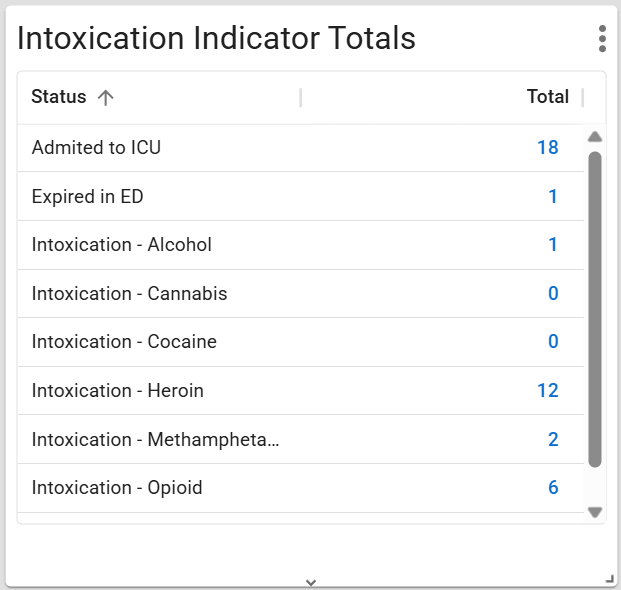Screen dimensions: 621x590
Task: Open the Intoxication - Opioid total 6
Action: tap(553, 488)
